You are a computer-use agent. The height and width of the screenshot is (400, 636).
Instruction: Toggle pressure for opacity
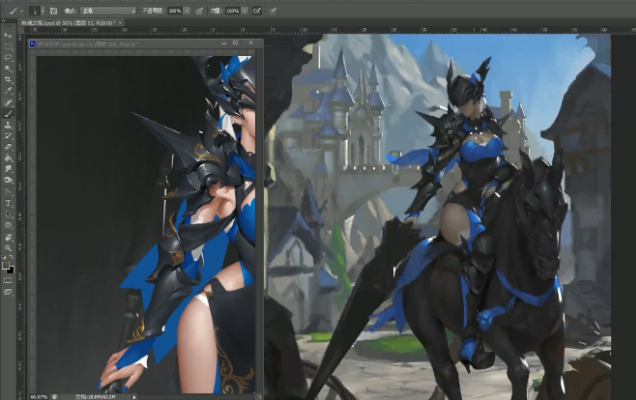click(199, 11)
